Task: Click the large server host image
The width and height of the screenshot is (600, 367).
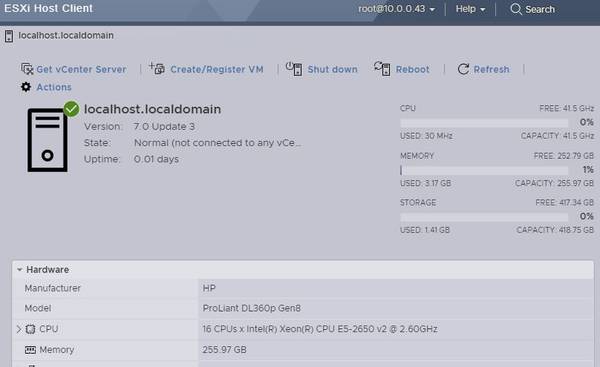Action: coord(47,140)
